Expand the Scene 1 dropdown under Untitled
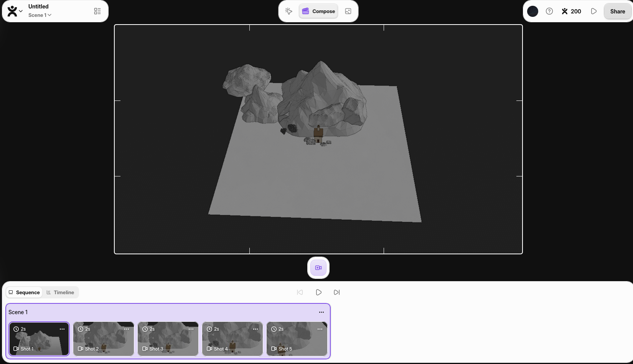 pos(40,15)
